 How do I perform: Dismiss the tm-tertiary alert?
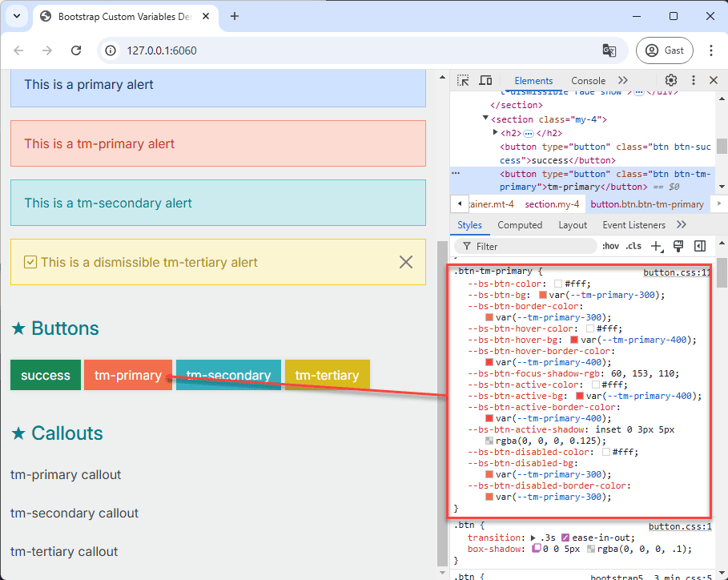pos(406,262)
